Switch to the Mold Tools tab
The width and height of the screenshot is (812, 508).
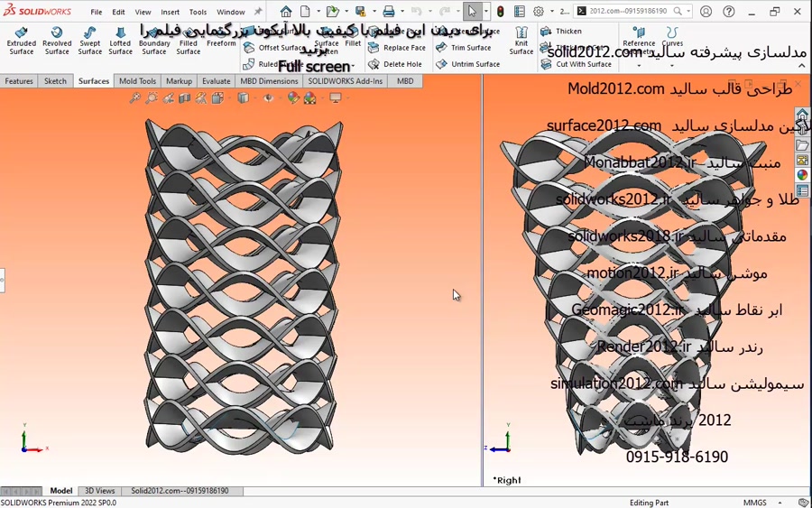(x=137, y=81)
